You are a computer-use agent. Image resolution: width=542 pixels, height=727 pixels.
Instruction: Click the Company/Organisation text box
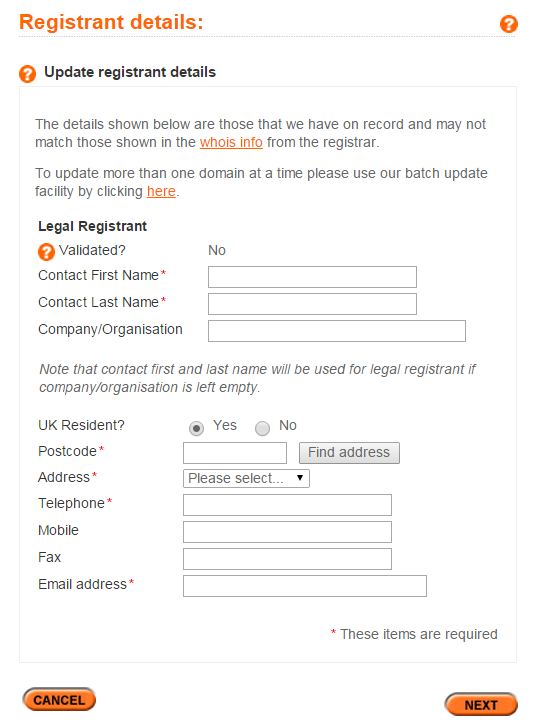(x=337, y=331)
